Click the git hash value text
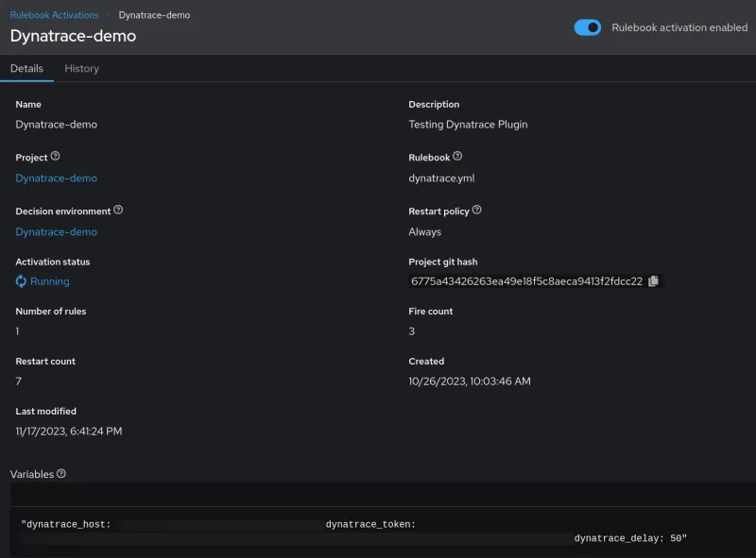This screenshot has width=756, height=558. pyautogui.click(x=526, y=281)
